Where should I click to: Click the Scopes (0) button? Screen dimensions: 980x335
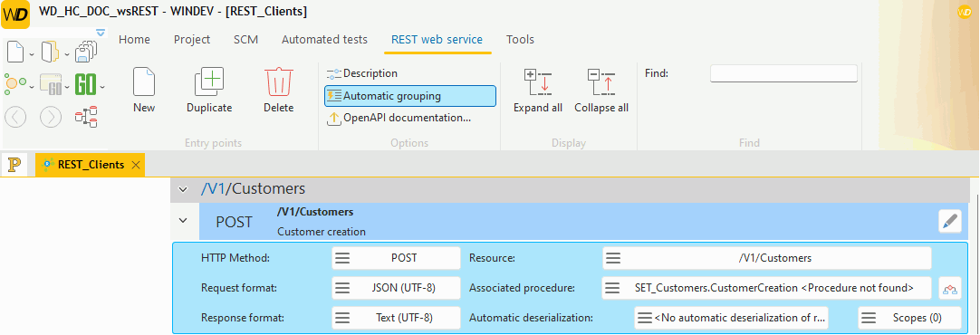point(909,318)
